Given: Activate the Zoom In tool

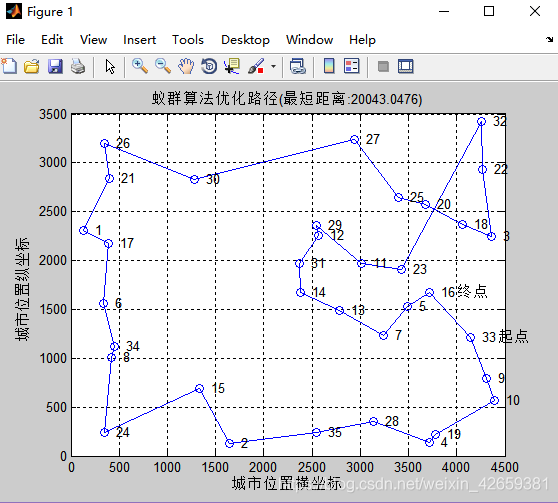Looking at the screenshot, I should 140,66.
